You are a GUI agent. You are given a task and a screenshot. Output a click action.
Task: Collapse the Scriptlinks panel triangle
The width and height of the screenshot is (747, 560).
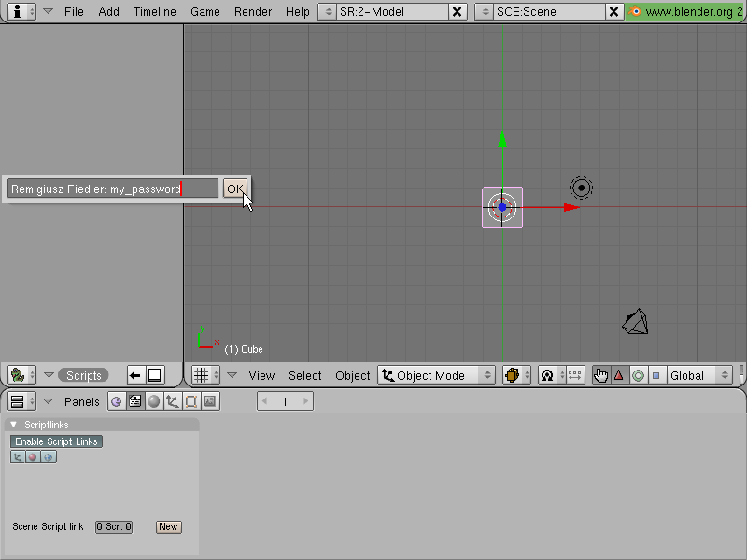tap(14, 425)
